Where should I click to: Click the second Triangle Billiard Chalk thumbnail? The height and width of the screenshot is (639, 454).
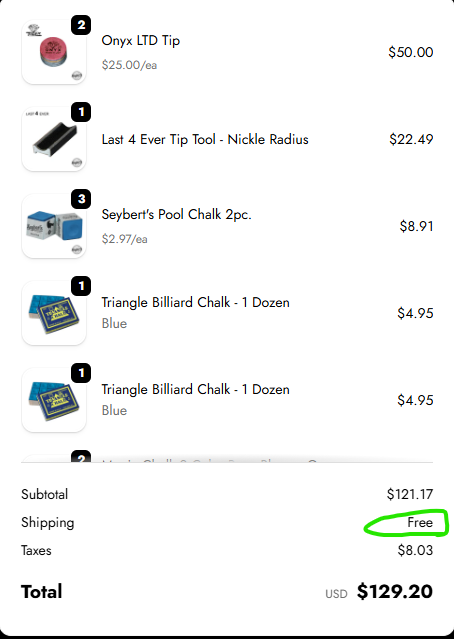[54, 400]
